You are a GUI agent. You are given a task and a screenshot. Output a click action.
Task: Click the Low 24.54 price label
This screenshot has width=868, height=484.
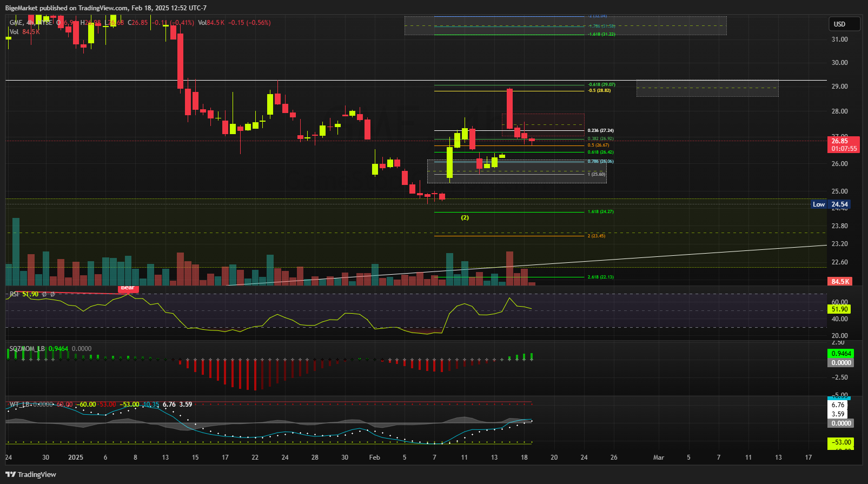pos(831,204)
